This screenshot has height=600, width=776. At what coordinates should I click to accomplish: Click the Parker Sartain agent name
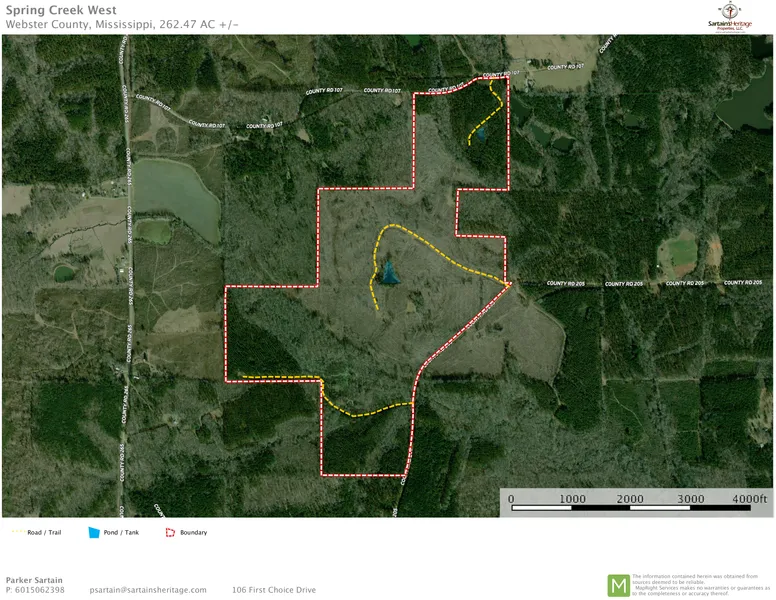point(34,580)
